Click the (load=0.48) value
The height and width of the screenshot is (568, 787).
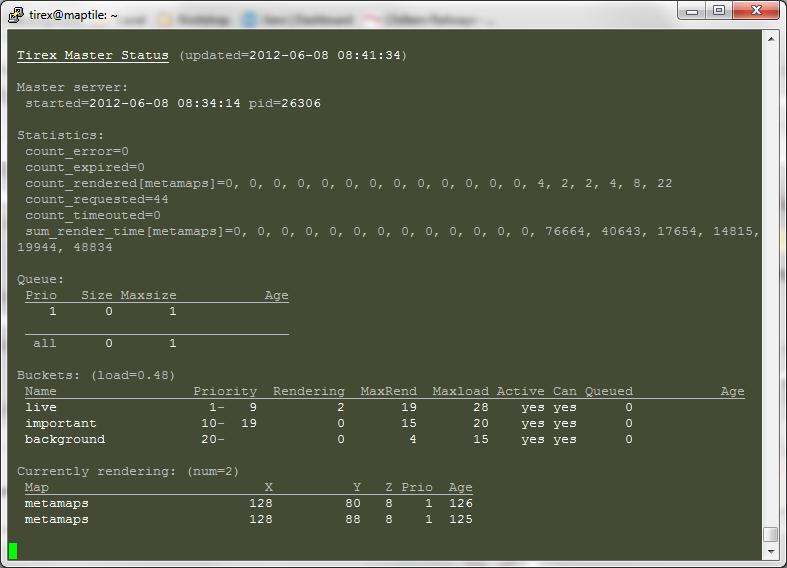[133, 375]
